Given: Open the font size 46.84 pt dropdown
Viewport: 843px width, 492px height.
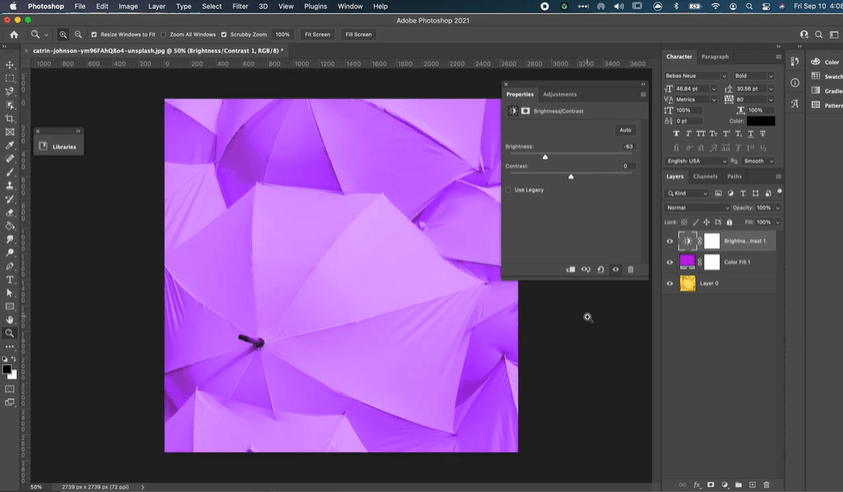Looking at the screenshot, I should [x=713, y=89].
